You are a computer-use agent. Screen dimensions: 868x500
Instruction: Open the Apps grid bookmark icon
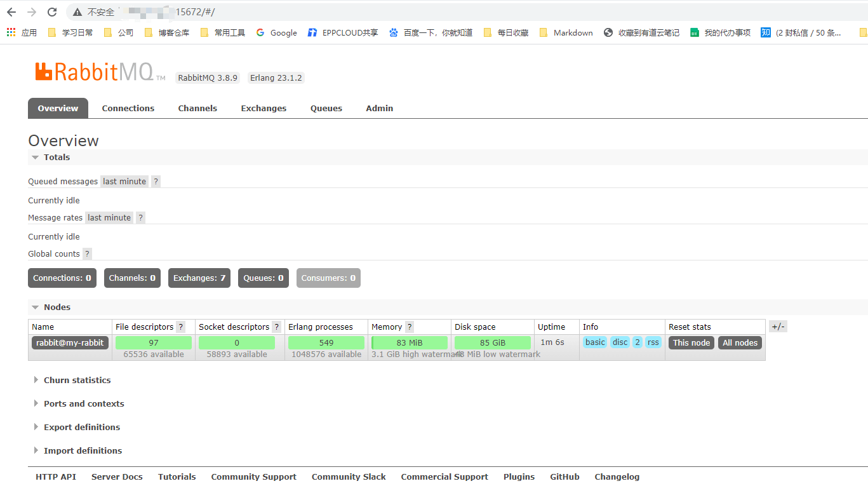[x=11, y=32]
